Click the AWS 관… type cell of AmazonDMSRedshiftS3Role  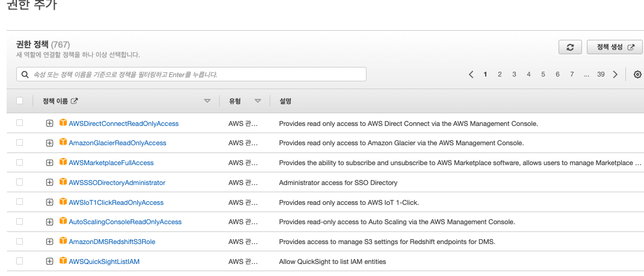(243, 242)
